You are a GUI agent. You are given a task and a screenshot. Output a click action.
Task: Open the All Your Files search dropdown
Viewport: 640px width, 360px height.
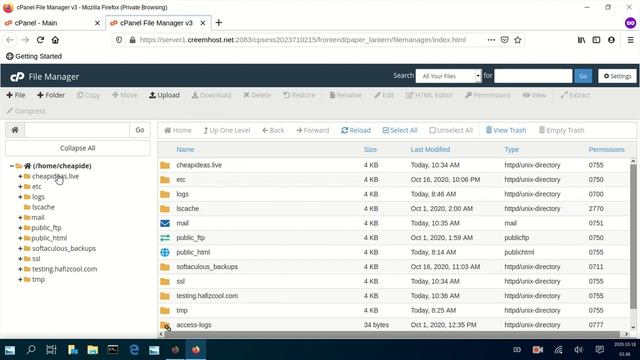point(448,76)
